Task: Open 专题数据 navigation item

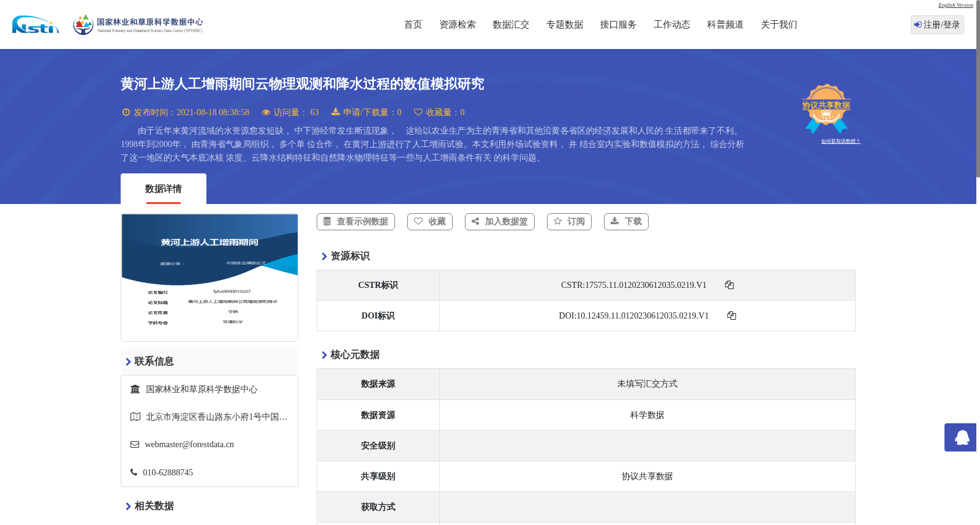Action: pyautogui.click(x=565, y=25)
